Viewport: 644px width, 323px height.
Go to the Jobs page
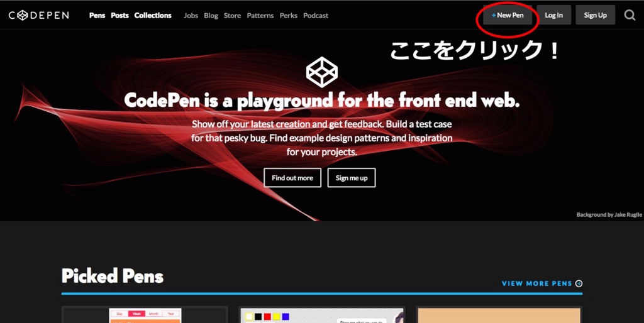click(x=191, y=16)
